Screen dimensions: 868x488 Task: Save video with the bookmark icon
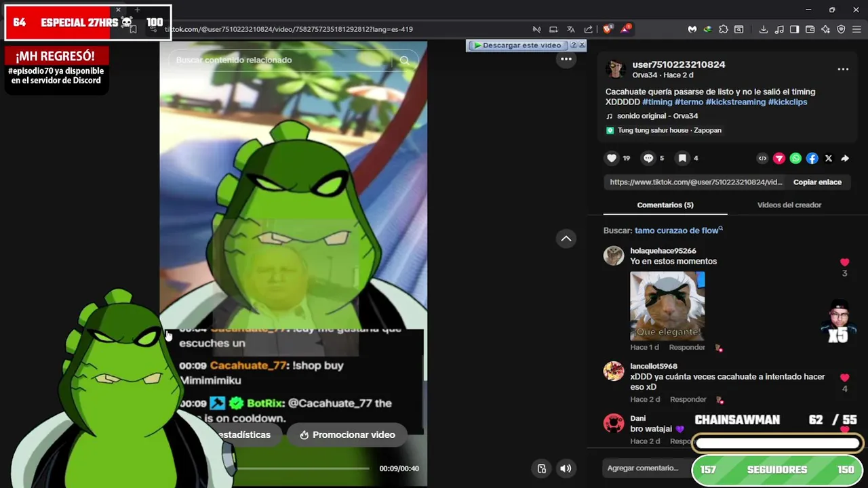682,158
